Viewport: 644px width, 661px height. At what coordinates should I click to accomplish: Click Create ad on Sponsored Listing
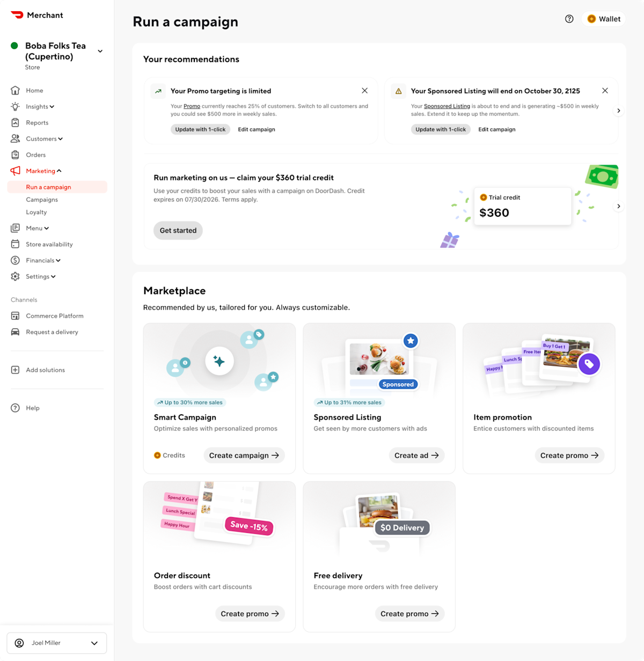click(416, 455)
